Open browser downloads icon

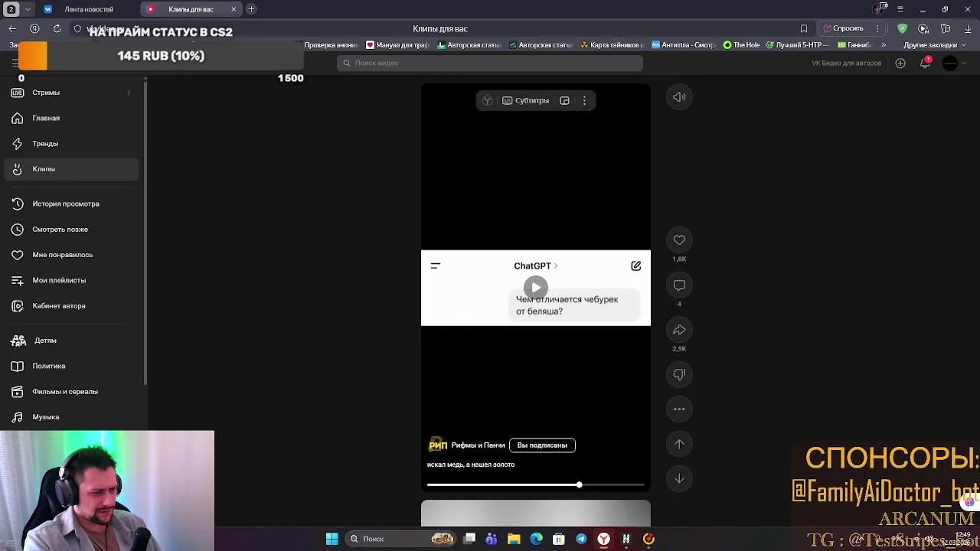pyautogui.click(x=968, y=28)
